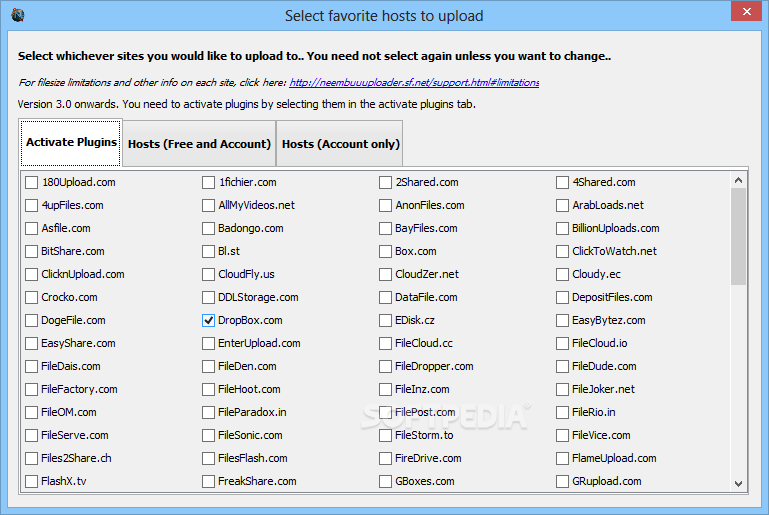Enable the BitShare.com checkbox
The width and height of the screenshot is (769, 515).
(31, 252)
